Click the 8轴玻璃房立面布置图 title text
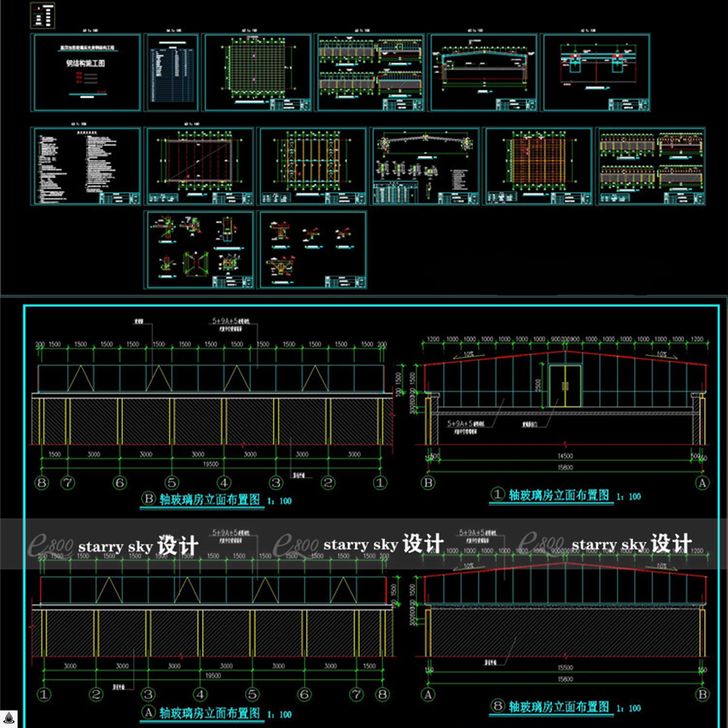The height and width of the screenshot is (728, 728). click(x=559, y=706)
